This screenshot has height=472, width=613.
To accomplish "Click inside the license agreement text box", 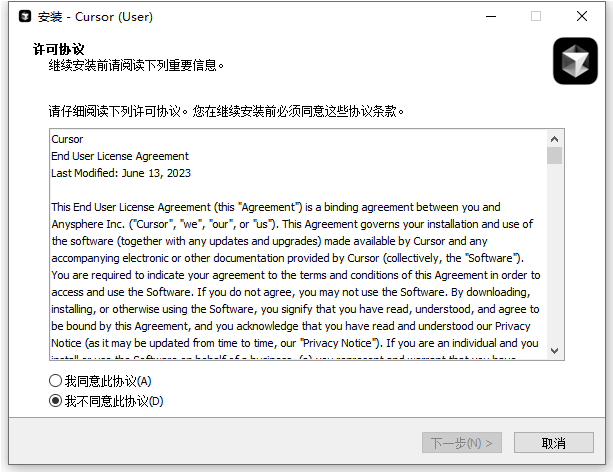I will pyautogui.click(x=299, y=244).
